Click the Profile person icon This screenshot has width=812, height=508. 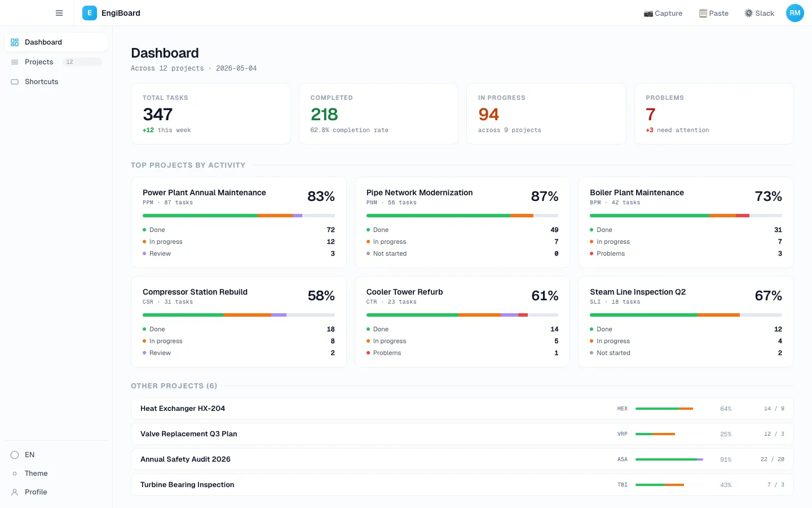pos(15,492)
